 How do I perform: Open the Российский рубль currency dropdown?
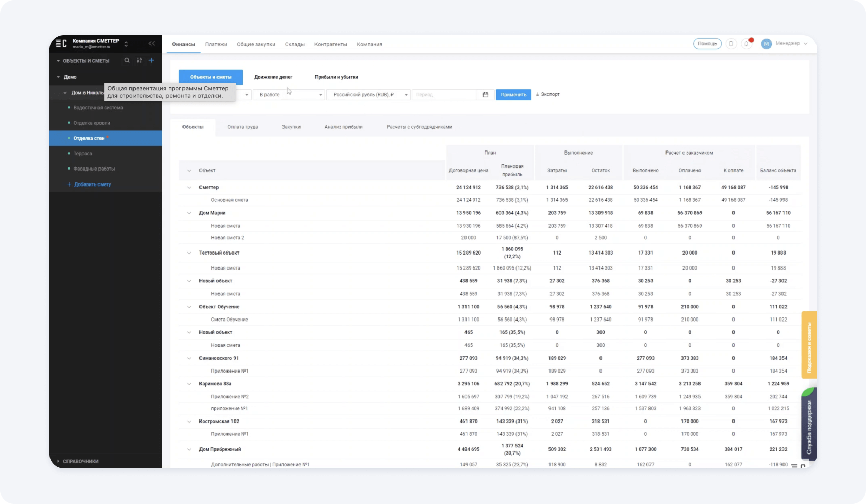pyautogui.click(x=368, y=95)
